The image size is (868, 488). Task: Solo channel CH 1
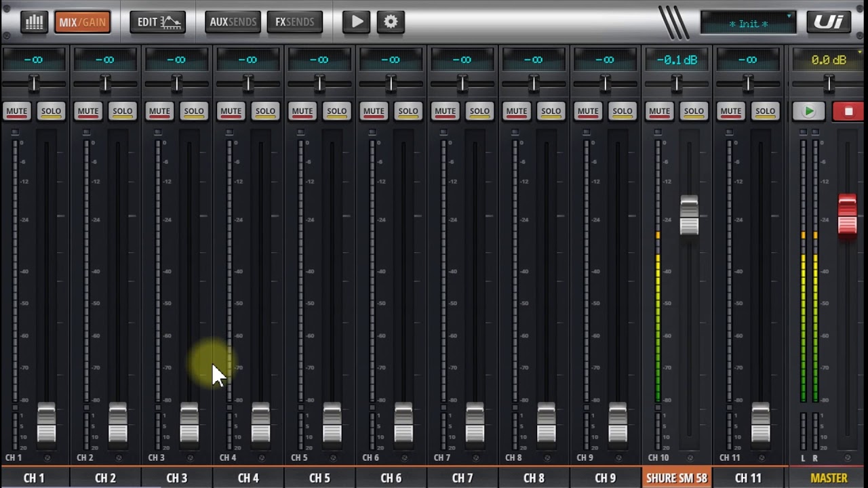coord(51,111)
